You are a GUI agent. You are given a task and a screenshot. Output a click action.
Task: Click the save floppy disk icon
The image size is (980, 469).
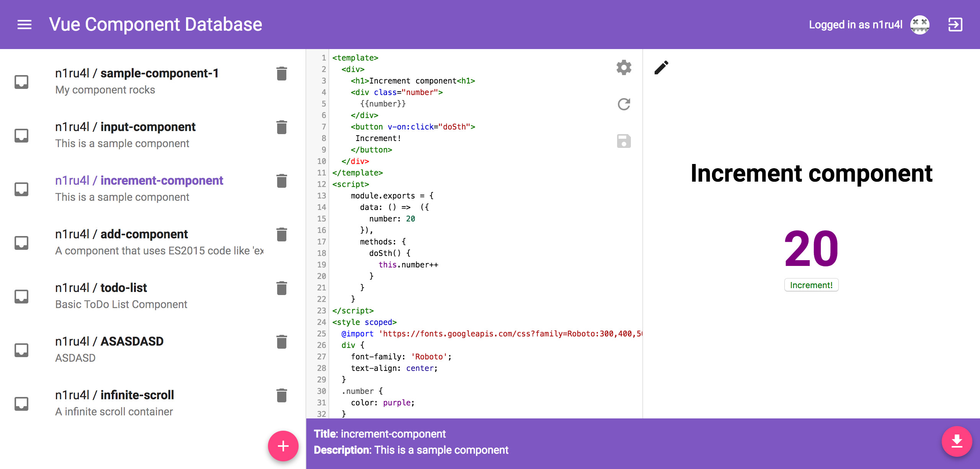pos(624,141)
